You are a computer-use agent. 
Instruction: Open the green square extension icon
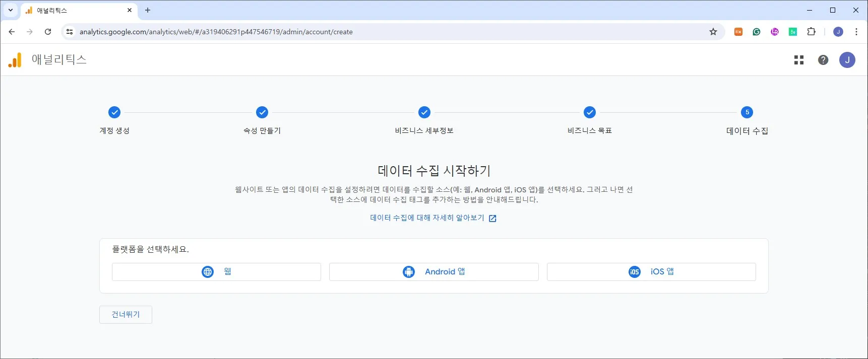tap(793, 32)
